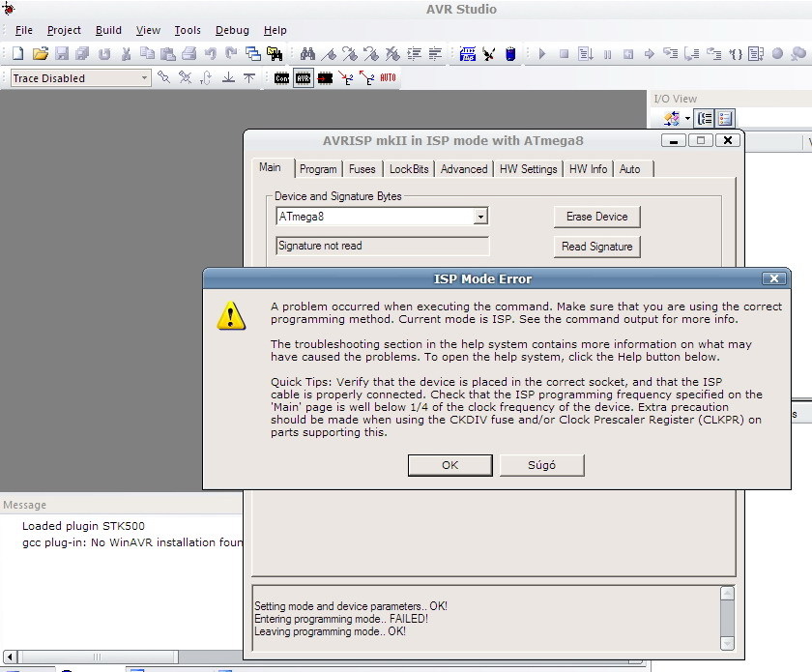Image resolution: width=812 pixels, height=672 pixels.
Task: Click the programmer log scroll down arrow
Action: pyautogui.click(x=727, y=643)
